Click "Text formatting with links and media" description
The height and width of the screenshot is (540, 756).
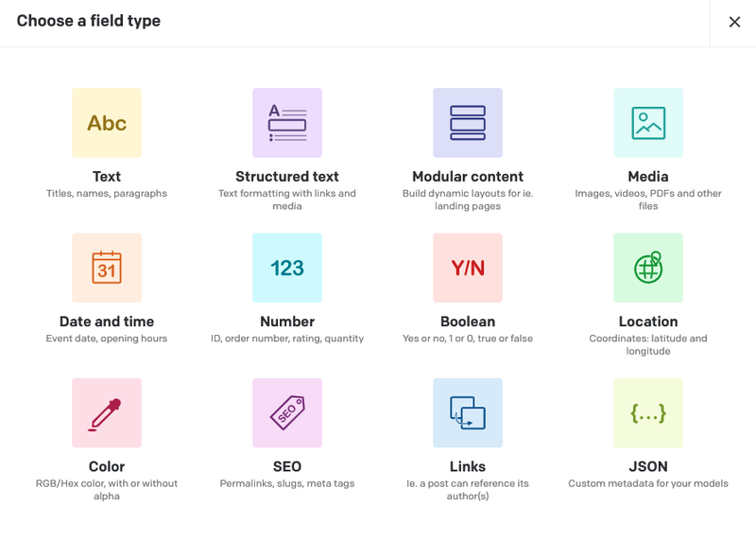click(287, 200)
